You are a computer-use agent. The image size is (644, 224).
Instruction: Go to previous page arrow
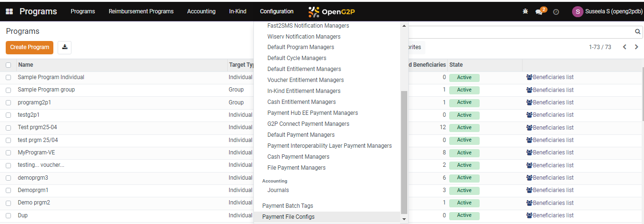pyautogui.click(x=624, y=47)
